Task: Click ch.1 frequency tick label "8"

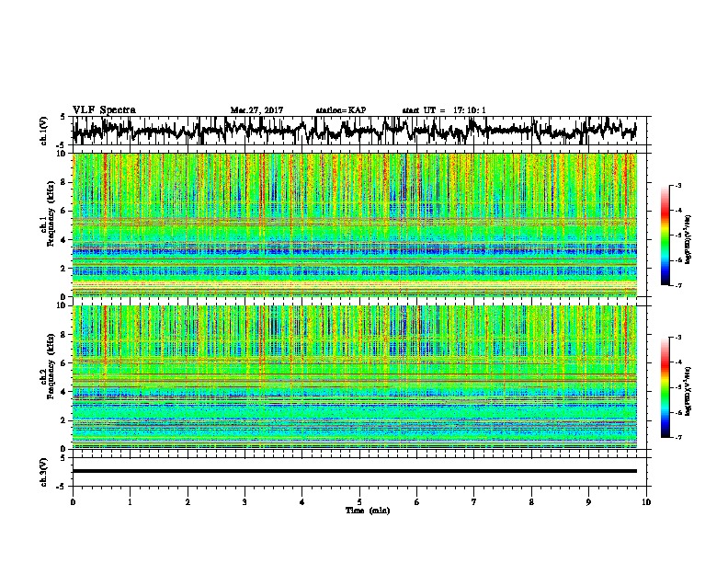Action: pyautogui.click(x=63, y=182)
